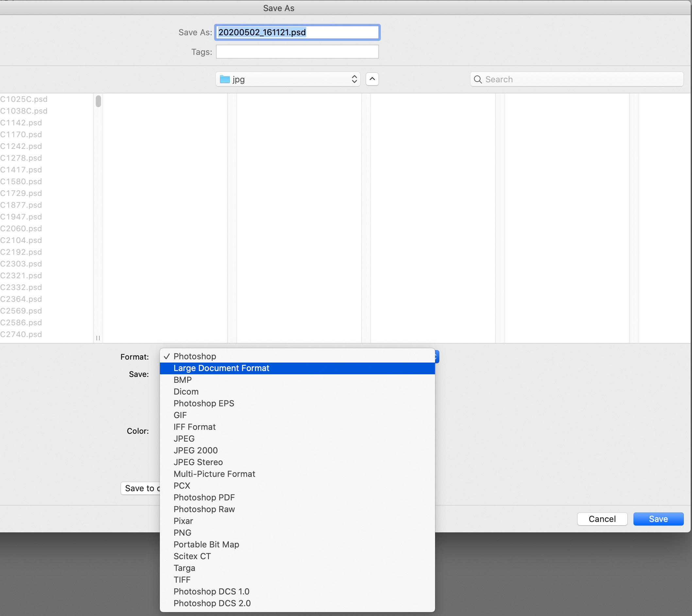Choose "JPEG" as the save format

tap(184, 438)
